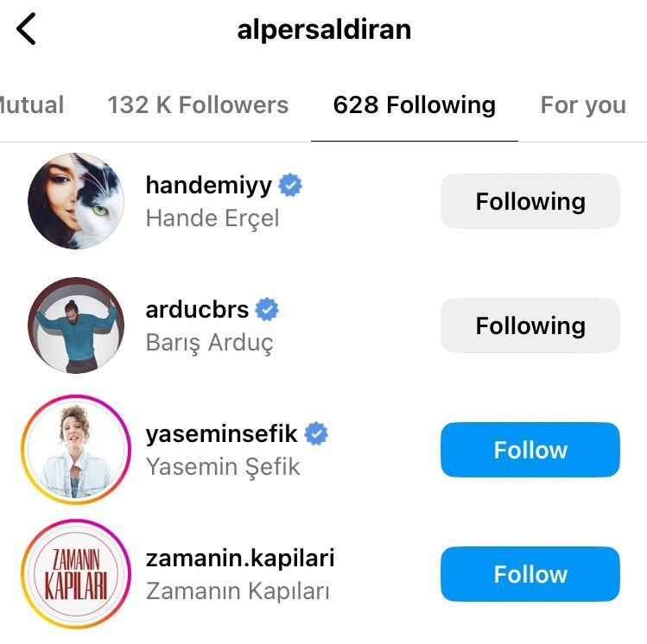Follow yaseminsefik
The width and height of the screenshot is (647, 644).
coord(530,450)
